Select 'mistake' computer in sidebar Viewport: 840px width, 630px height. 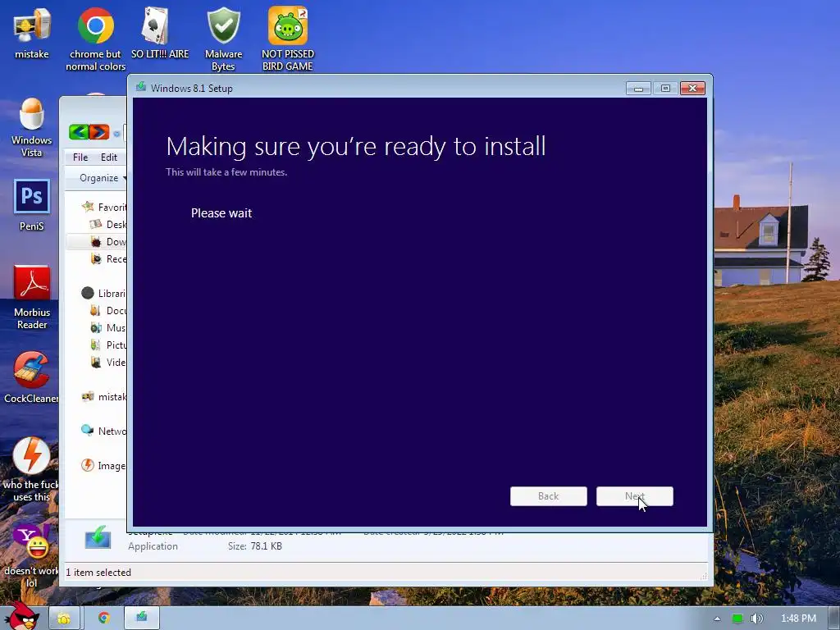(x=104, y=397)
